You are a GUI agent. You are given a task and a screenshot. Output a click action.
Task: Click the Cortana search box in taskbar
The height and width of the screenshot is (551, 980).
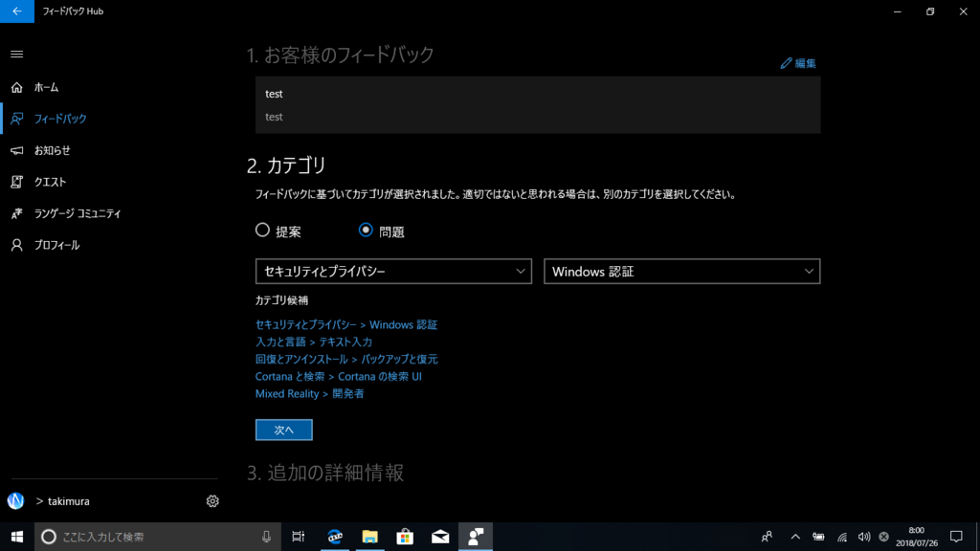[158, 537]
